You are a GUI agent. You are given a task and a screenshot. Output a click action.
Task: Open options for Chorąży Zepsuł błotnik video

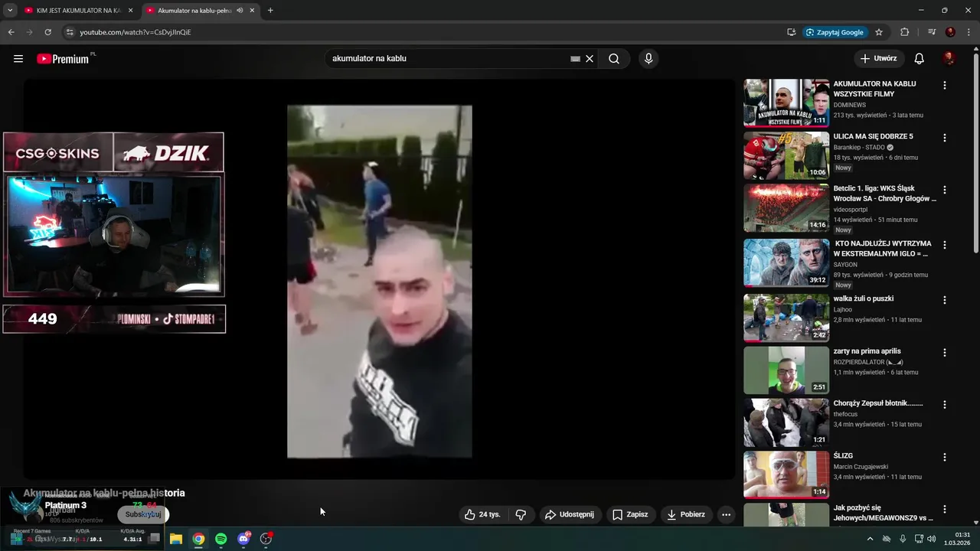coord(944,405)
